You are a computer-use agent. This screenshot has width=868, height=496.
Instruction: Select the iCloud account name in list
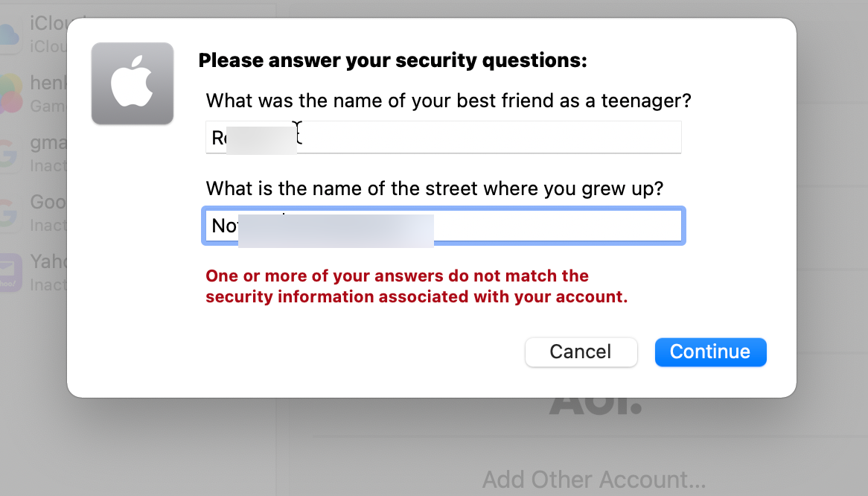click(x=48, y=24)
